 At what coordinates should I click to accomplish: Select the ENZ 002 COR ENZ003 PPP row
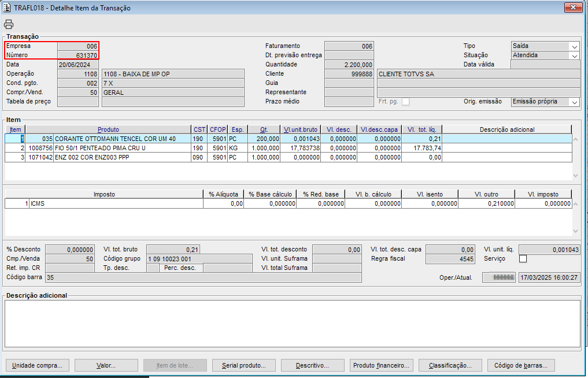click(91, 157)
